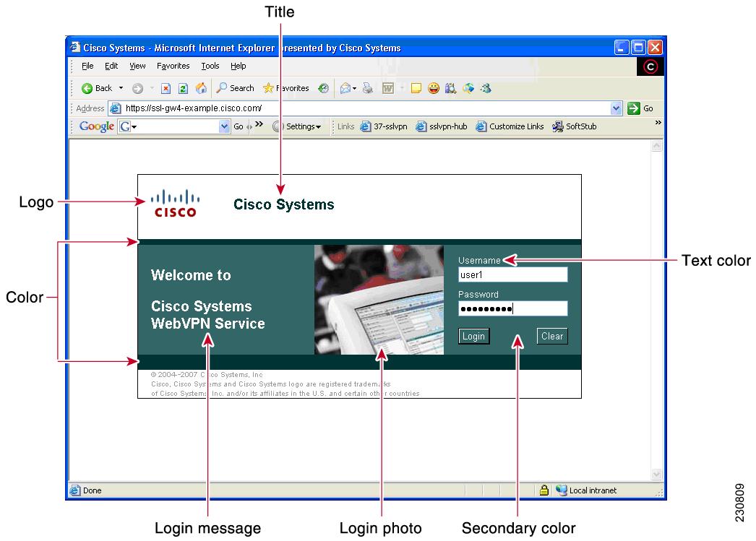Open the sslvpn-hub link
756x541 pixels.
coord(442,126)
